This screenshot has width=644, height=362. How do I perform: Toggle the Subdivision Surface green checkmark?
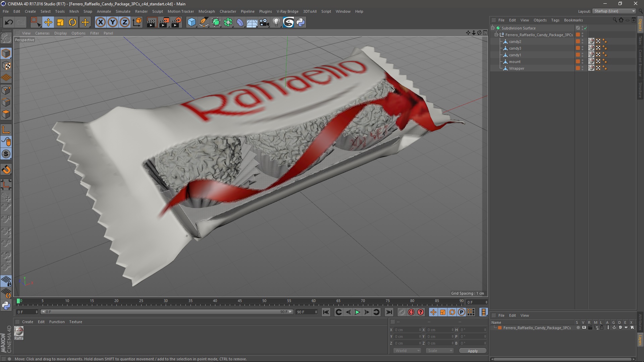(585, 28)
